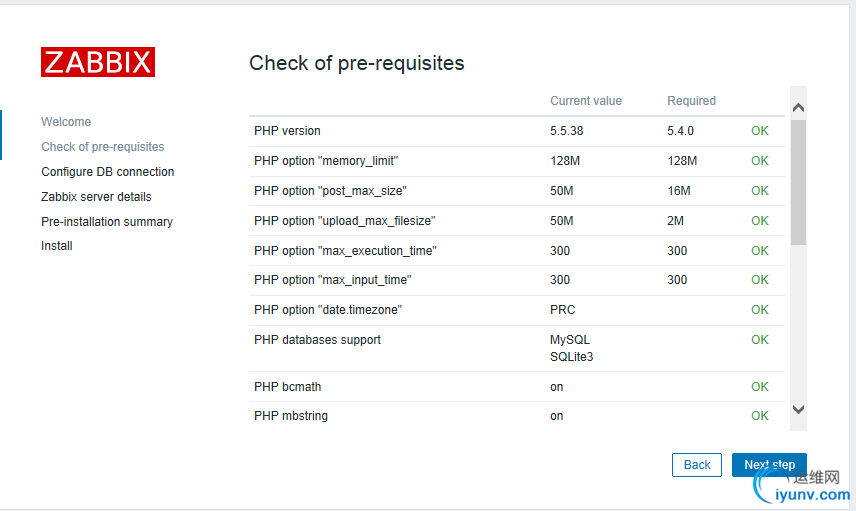Go Back to the previous step
The width and height of the screenshot is (856, 511).
pyautogui.click(x=697, y=465)
